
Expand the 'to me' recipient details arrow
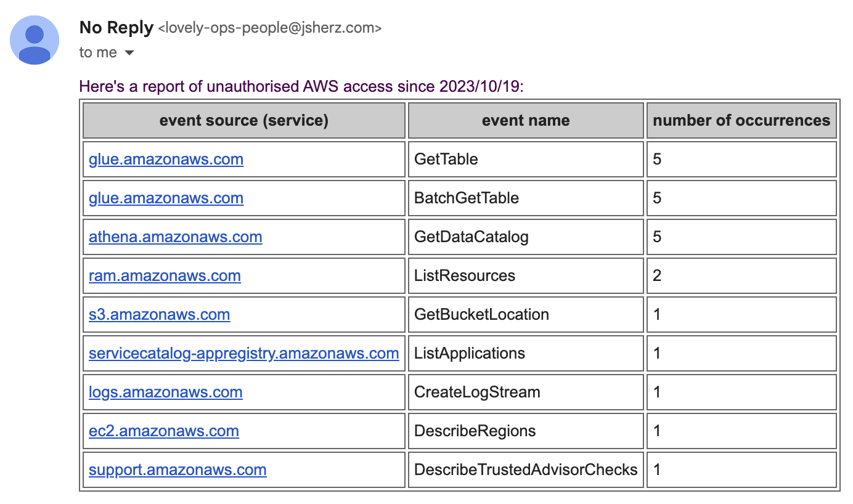129,54
